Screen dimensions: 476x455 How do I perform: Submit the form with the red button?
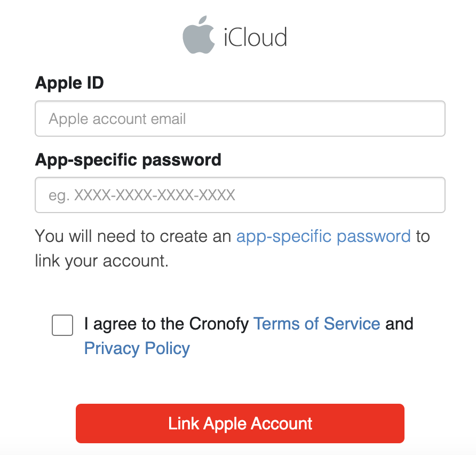point(240,423)
